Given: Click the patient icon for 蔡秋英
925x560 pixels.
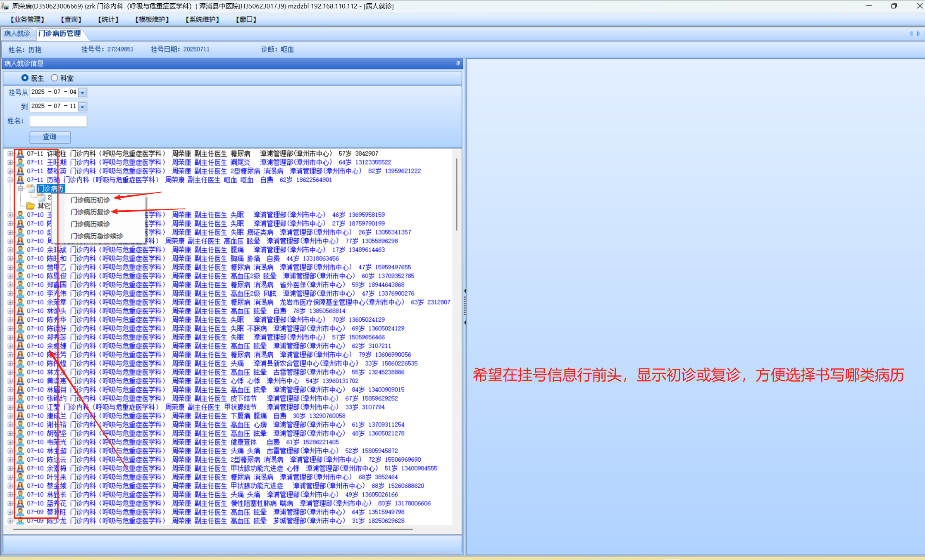Looking at the screenshot, I should click(20, 171).
